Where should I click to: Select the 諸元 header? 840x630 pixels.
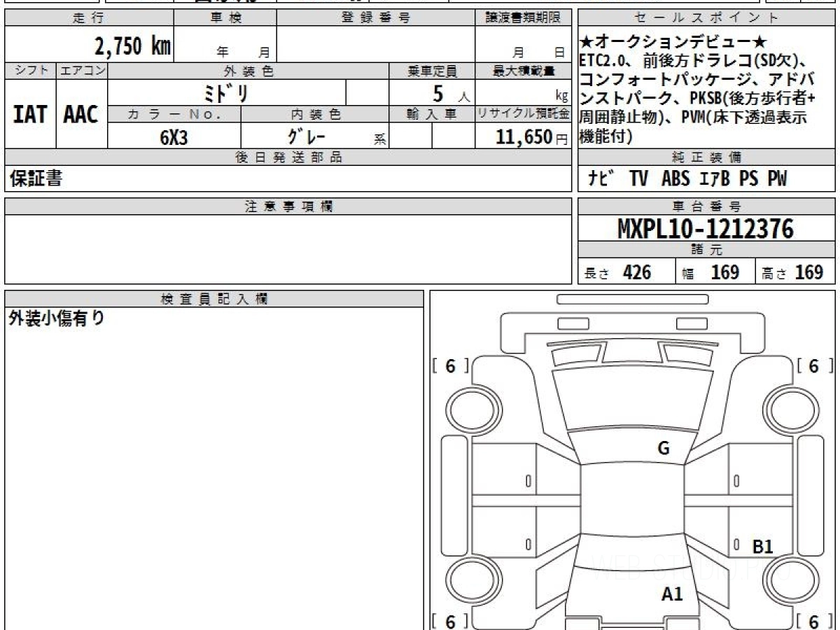pos(707,250)
